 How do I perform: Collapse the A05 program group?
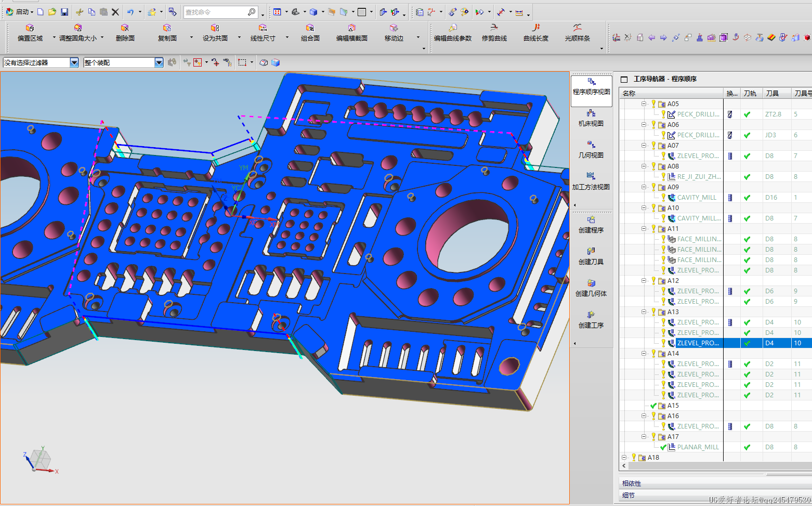(644, 103)
